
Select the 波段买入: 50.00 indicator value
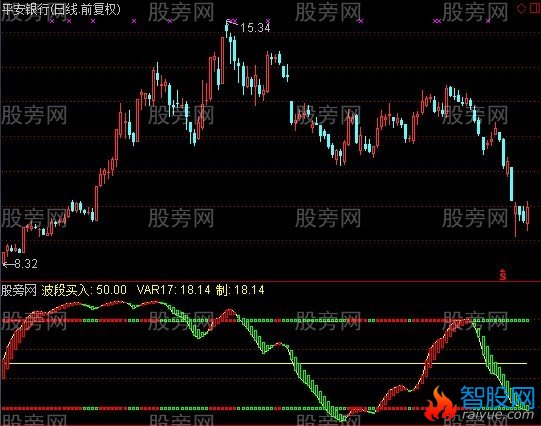[x=84, y=290]
